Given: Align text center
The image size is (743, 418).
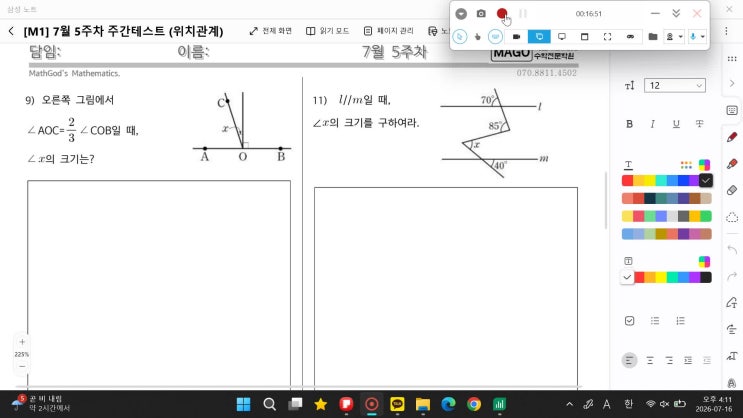Looking at the screenshot, I should pyautogui.click(x=650, y=361).
